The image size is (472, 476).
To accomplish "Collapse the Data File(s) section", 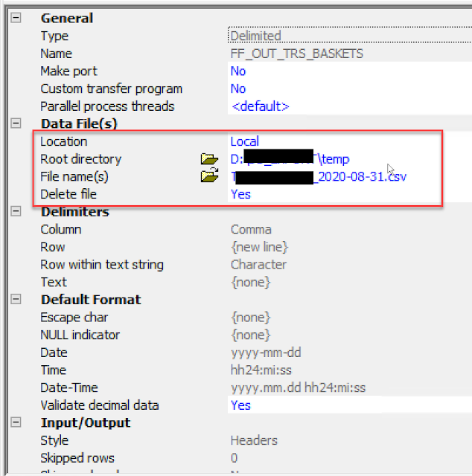I will (16, 123).
